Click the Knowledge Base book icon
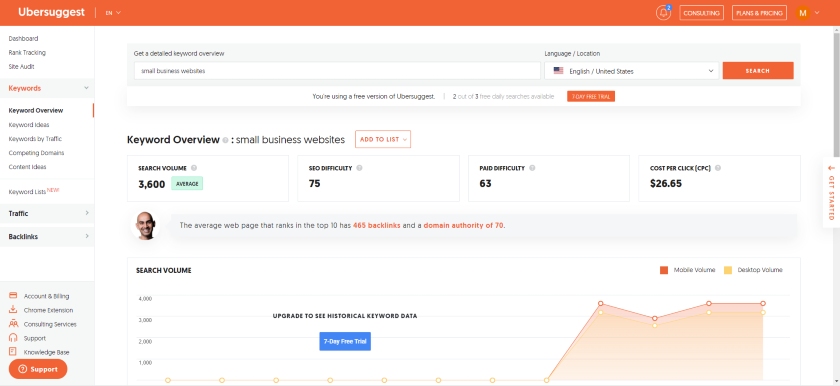The height and width of the screenshot is (386, 840). click(x=13, y=352)
